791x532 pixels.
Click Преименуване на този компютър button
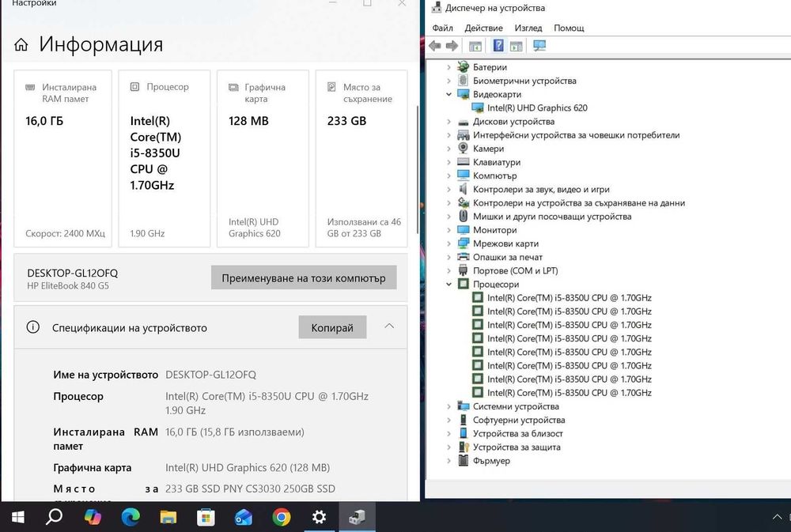coord(304,277)
